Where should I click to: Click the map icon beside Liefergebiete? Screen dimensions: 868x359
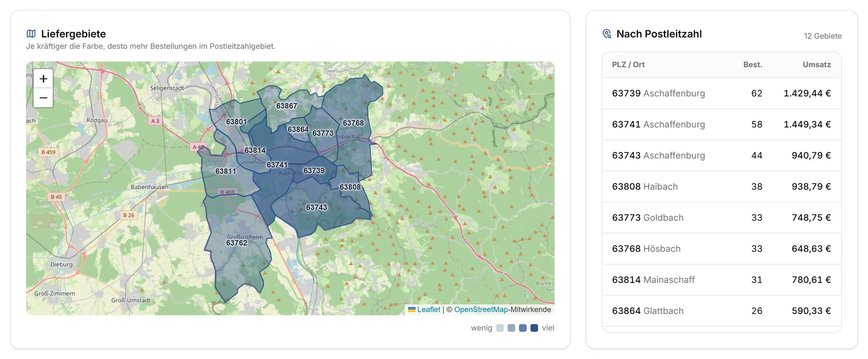[31, 34]
